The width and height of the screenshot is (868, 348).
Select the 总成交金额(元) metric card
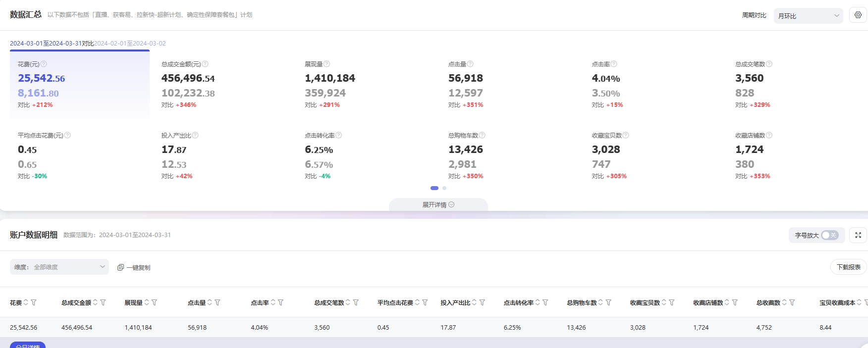click(x=223, y=84)
